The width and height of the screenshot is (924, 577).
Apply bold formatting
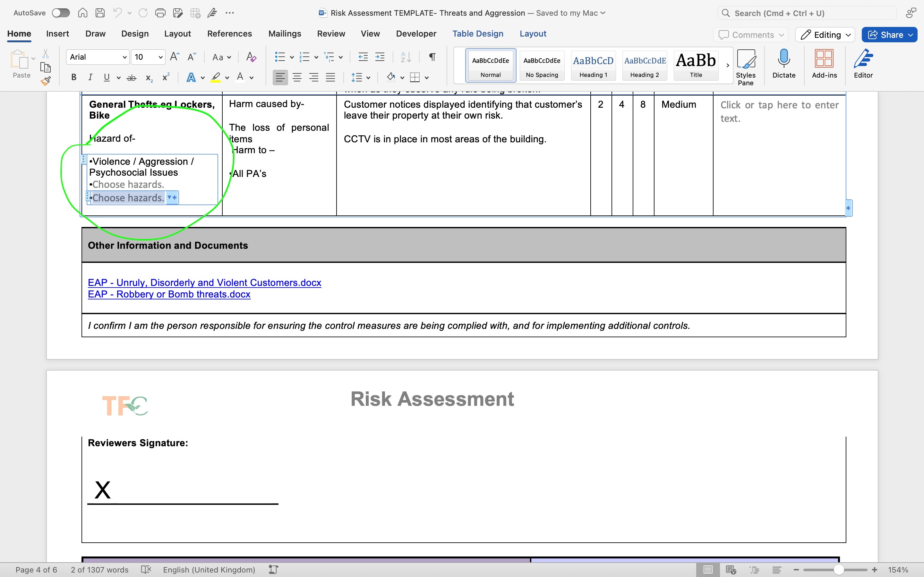pos(73,77)
